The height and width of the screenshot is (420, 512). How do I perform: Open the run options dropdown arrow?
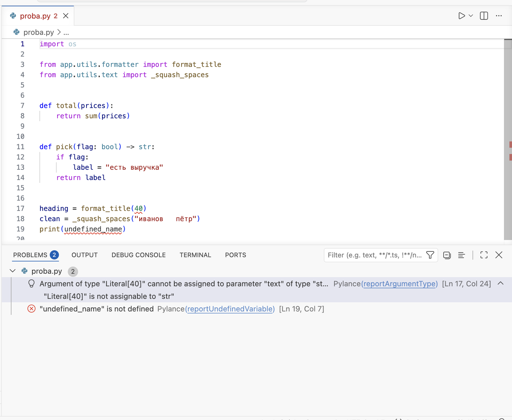click(471, 16)
